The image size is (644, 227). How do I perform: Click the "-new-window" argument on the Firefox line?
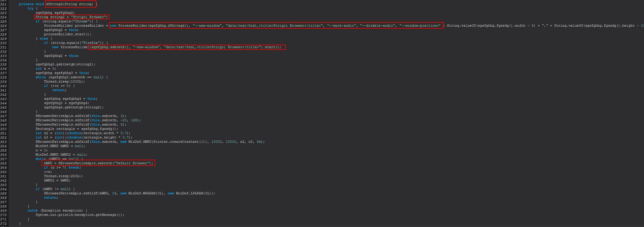click(x=146, y=47)
